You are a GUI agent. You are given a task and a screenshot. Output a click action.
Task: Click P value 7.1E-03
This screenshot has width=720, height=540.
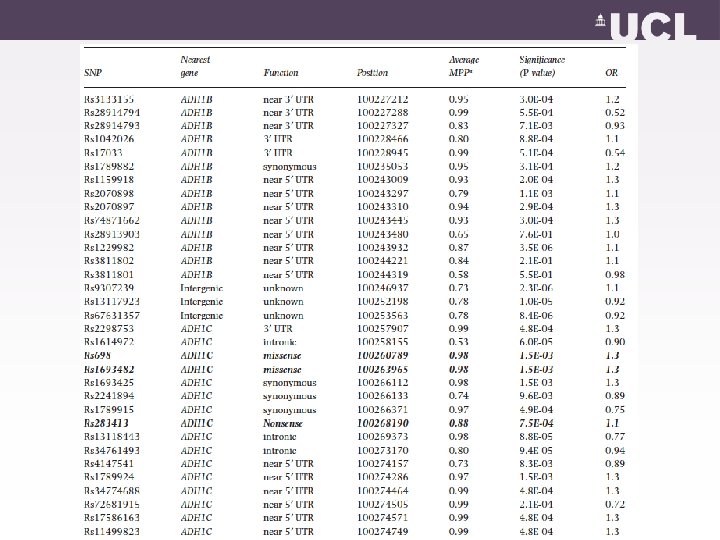click(536, 126)
